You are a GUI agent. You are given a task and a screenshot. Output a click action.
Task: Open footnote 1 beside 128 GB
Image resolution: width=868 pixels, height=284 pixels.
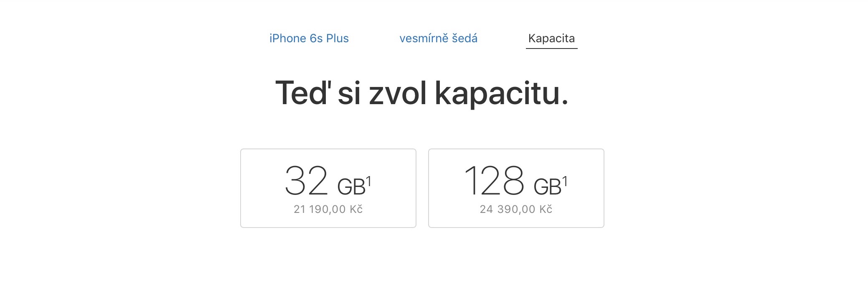pos(565,181)
